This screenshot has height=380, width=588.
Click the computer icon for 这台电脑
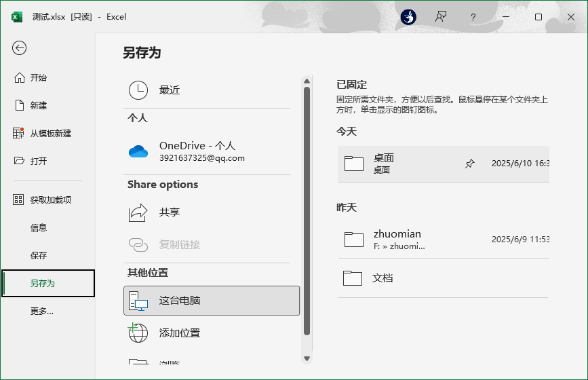(x=138, y=301)
